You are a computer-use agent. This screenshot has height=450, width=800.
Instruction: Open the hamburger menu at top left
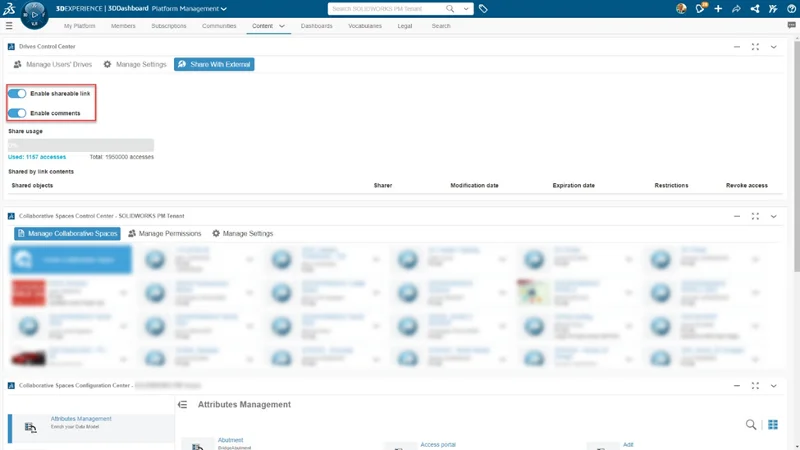click(x=9, y=26)
